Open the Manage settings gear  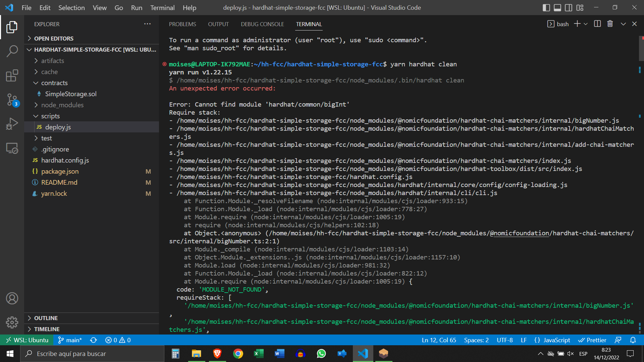12,322
